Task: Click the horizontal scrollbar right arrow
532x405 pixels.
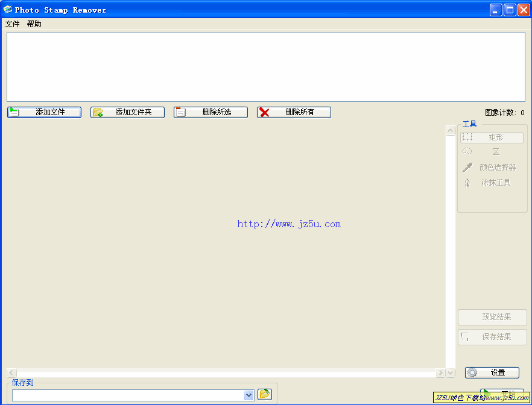Action: (x=440, y=373)
